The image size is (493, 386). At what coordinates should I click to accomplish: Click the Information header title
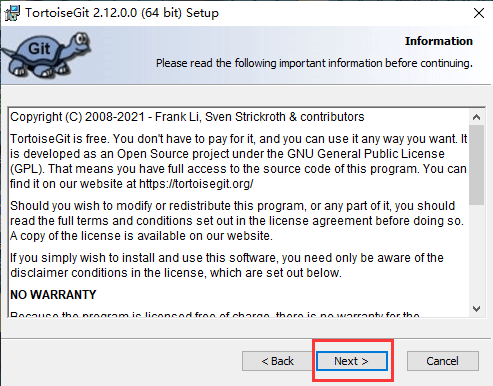439,41
